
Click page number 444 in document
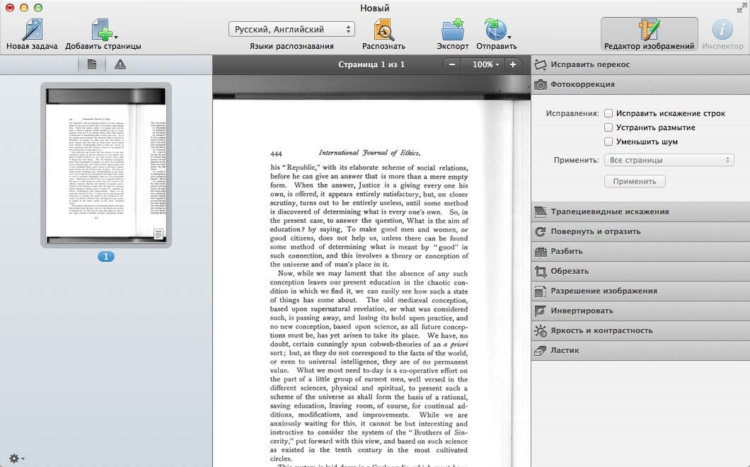click(276, 154)
